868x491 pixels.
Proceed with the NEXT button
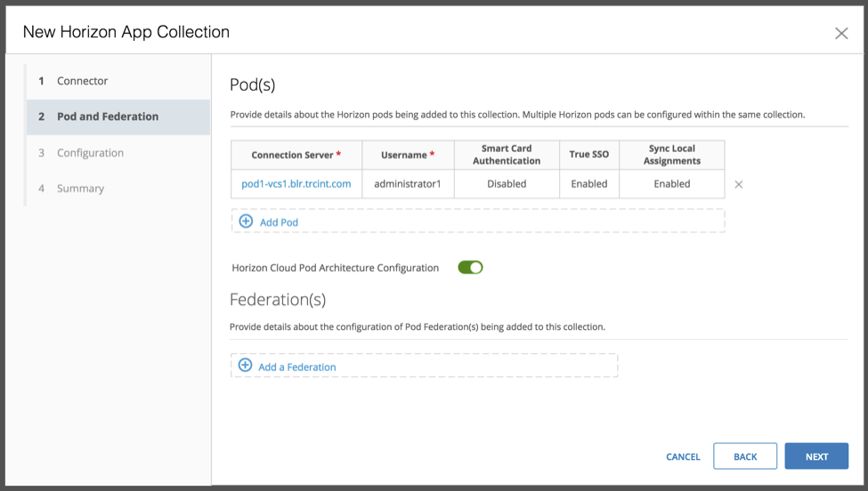tap(816, 456)
